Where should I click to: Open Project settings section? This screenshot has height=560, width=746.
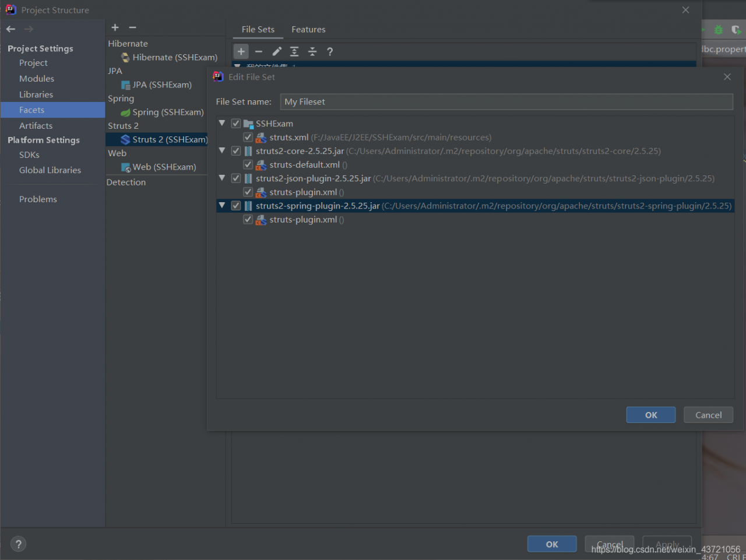click(33, 63)
